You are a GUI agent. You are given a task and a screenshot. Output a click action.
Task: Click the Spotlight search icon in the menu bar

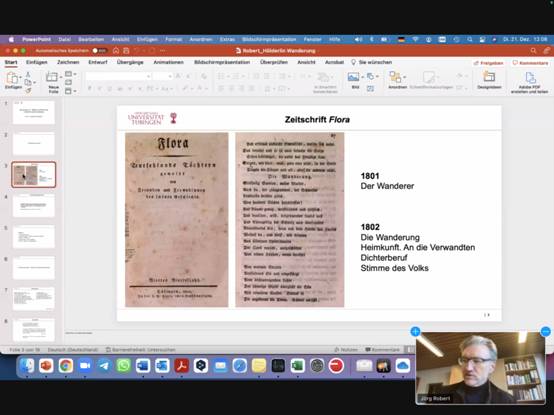pyautogui.click(x=470, y=40)
